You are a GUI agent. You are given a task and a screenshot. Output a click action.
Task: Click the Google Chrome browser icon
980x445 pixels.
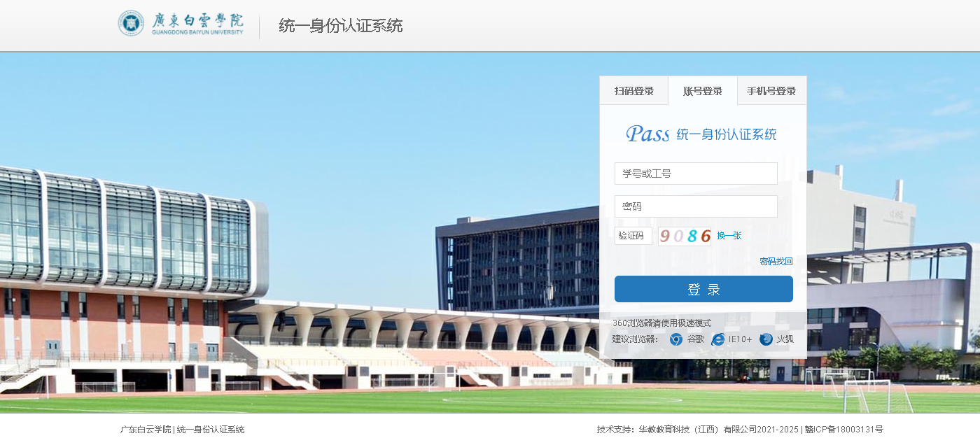pos(675,339)
